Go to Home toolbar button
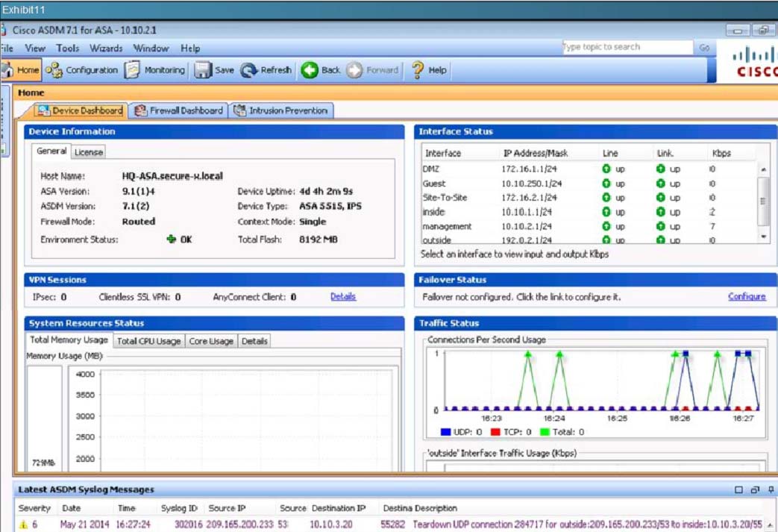Screen dimensions: 778x532 (21, 70)
